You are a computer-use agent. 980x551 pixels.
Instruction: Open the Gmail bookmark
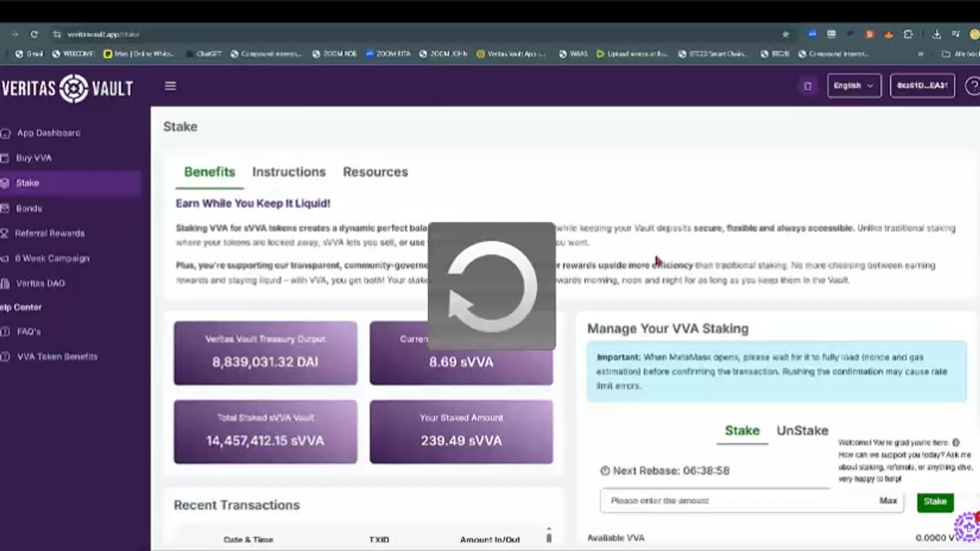(30, 54)
